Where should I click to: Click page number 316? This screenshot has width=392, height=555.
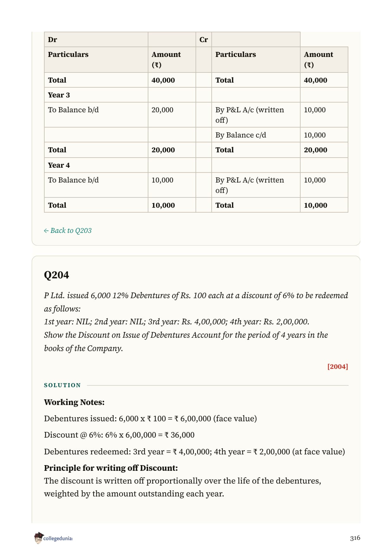355,538
